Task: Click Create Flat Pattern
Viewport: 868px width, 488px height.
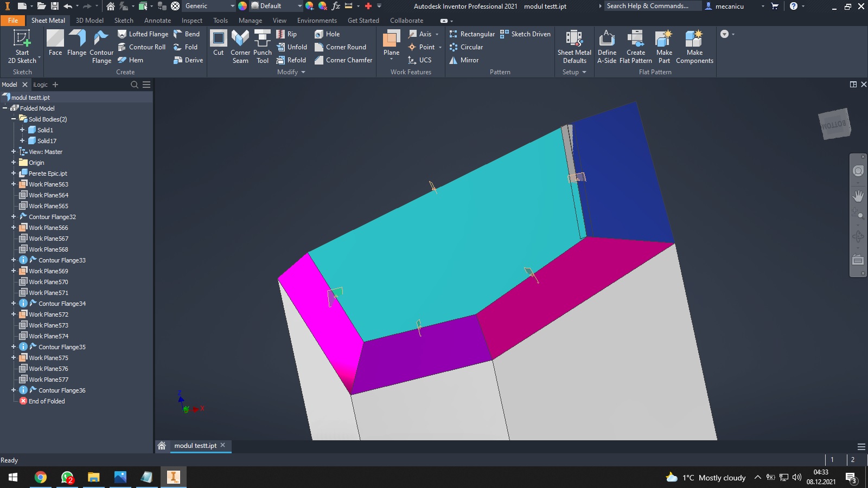Action: pyautogui.click(x=635, y=46)
